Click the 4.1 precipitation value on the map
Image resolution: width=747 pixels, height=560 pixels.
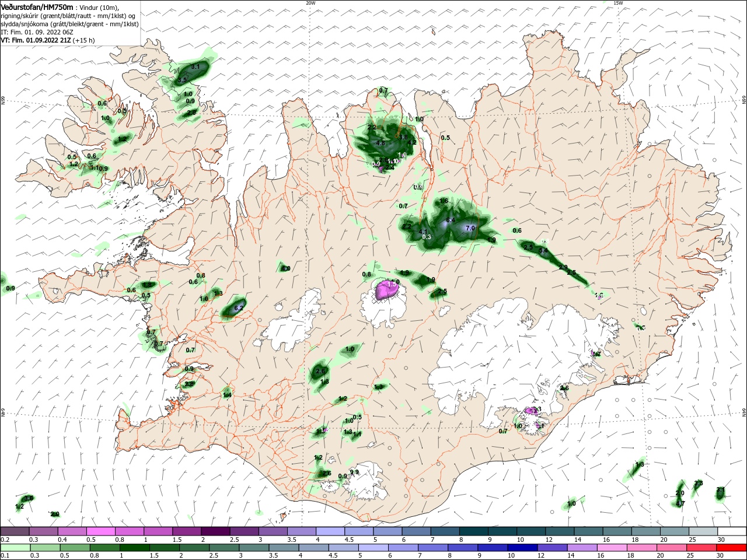point(424,232)
